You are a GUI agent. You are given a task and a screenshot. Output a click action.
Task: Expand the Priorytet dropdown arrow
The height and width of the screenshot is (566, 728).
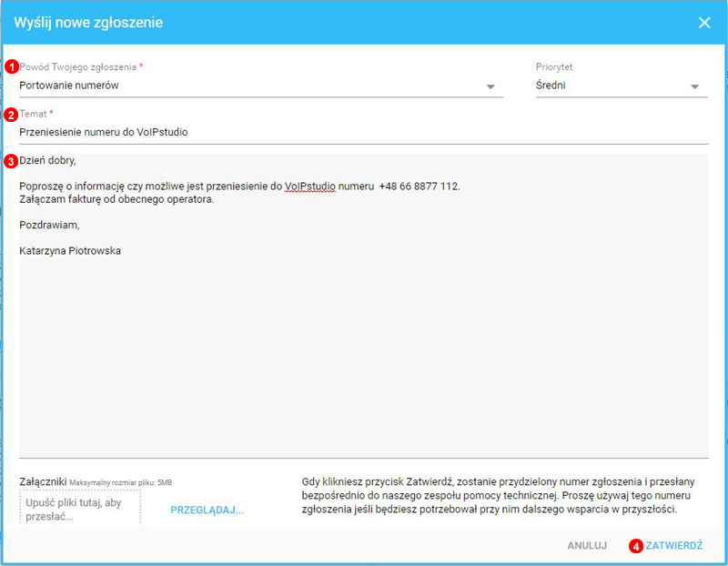click(695, 86)
